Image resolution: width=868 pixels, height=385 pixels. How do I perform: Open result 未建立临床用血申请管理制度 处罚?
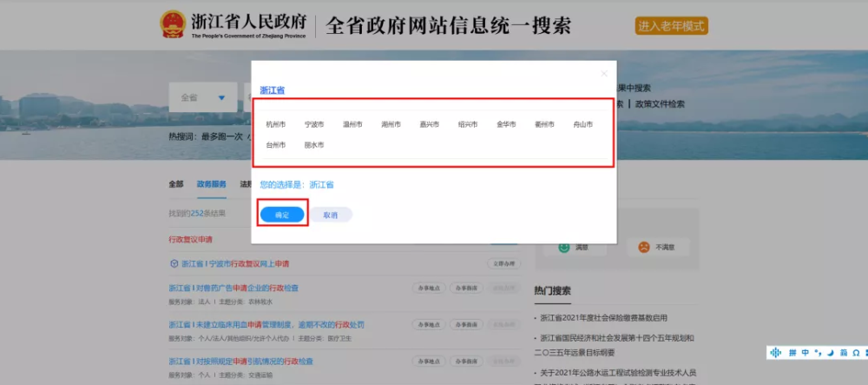coord(266,325)
